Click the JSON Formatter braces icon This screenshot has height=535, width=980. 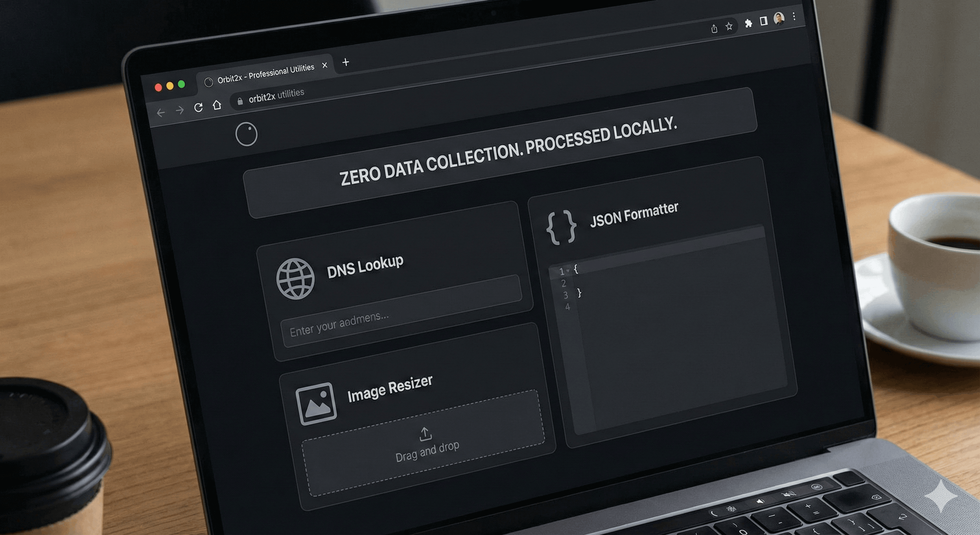tap(561, 227)
